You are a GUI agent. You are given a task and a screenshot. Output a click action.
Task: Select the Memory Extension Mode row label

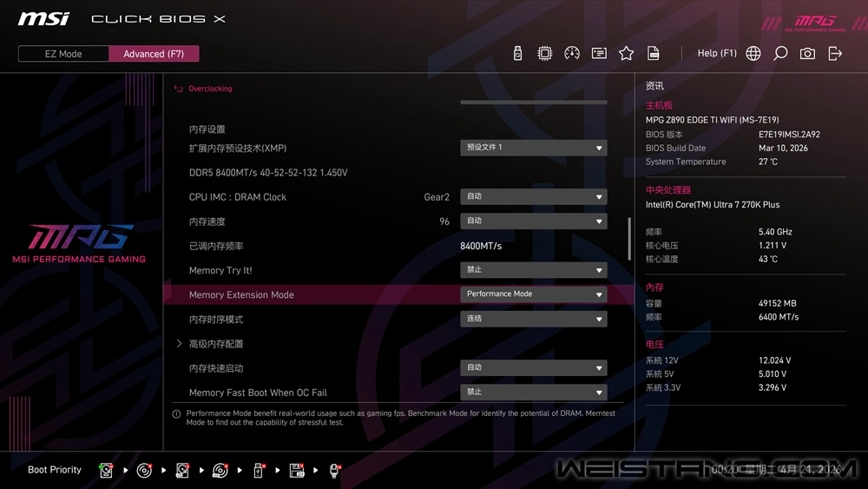pos(241,295)
